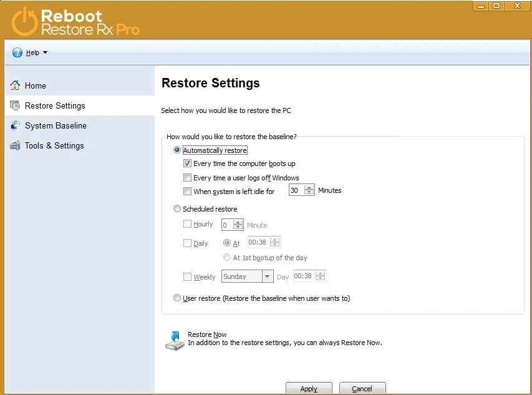Image resolution: width=532 pixels, height=395 pixels.
Task: Select the Scheduled restore radio option
Action: point(177,208)
